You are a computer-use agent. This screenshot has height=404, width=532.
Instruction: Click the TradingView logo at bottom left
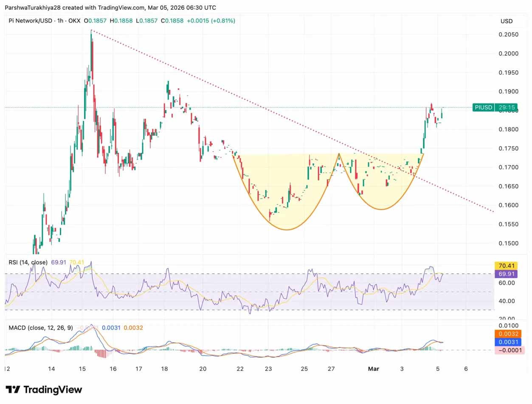point(44,390)
